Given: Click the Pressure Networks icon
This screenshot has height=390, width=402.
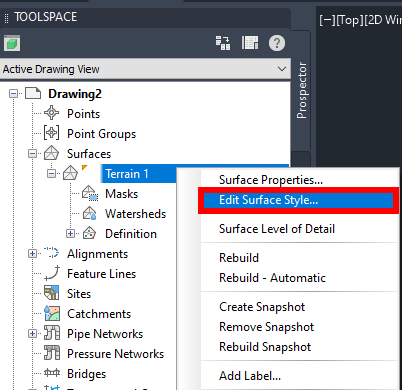Looking at the screenshot, I should pyautogui.click(x=52, y=353).
